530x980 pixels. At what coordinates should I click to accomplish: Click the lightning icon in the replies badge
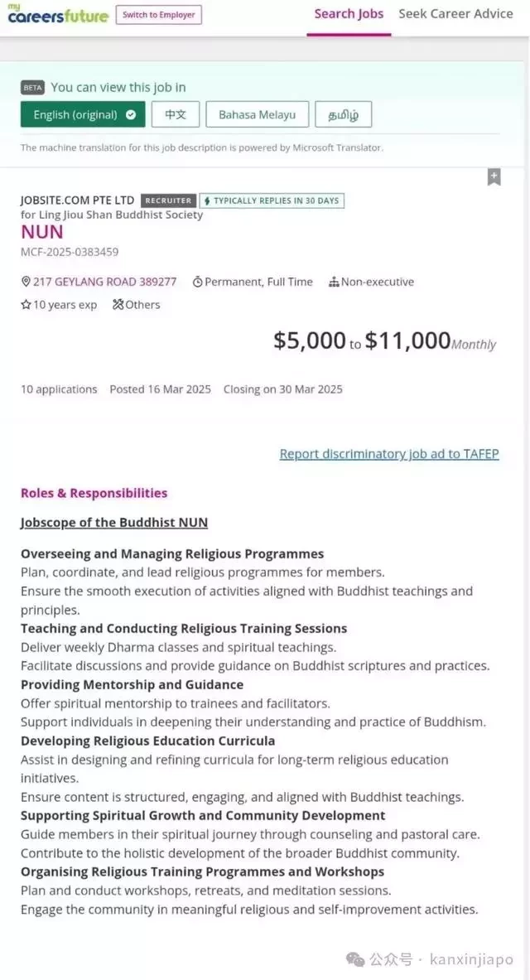point(207,200)
